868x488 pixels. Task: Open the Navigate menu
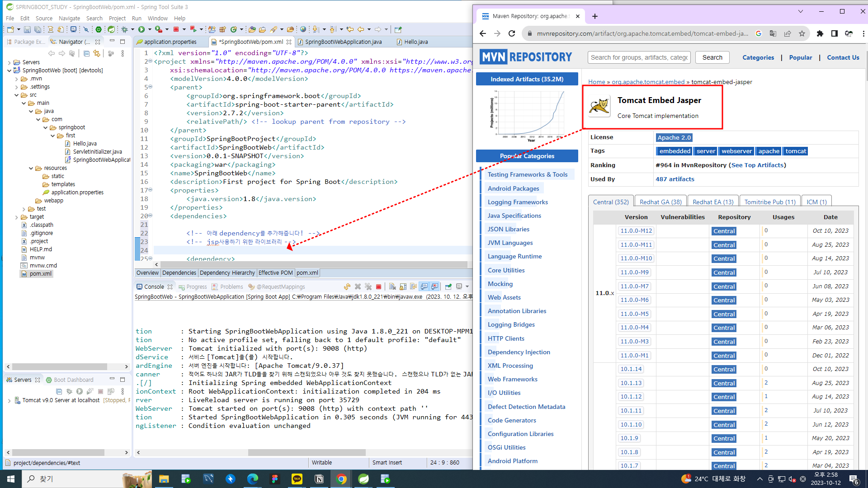point(69,19)
